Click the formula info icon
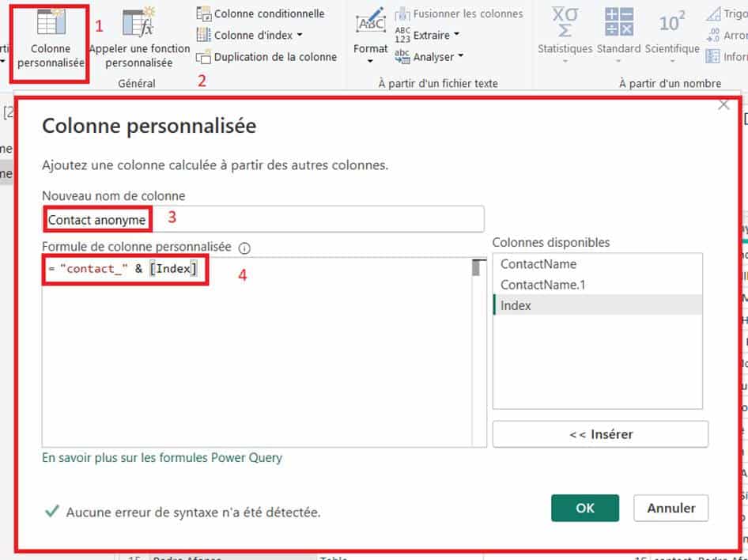Screen dimensions: 748x560 tap(244, 248)
